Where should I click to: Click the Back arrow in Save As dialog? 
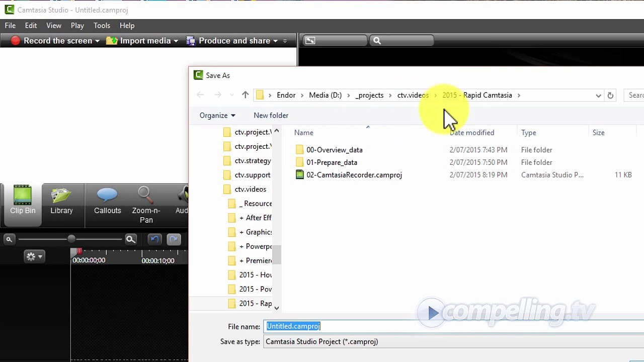coord(200,95)
